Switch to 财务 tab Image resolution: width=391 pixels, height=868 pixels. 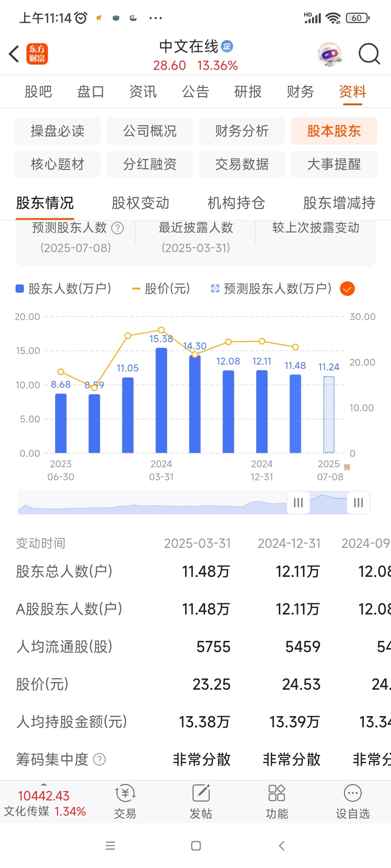coord(300,92)
